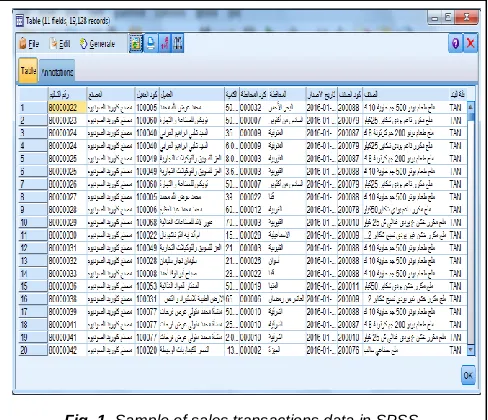The width and height of the screenshot is (488, 420).
Task: Select row header 20
Action: click(x=33, y=350)
